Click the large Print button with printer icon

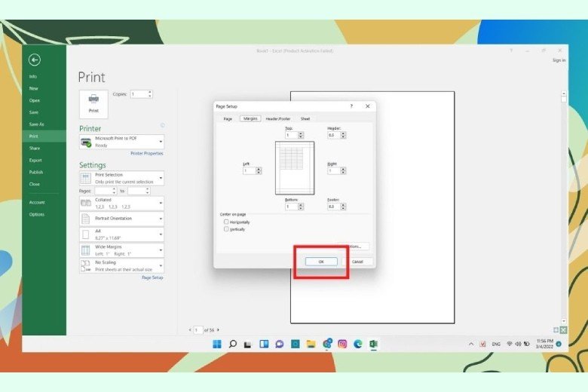tap(93, 104)
